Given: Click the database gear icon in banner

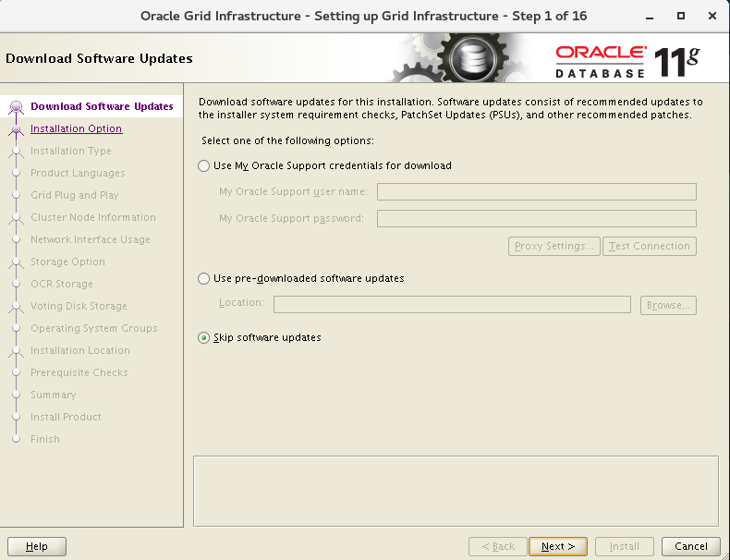Looking at the screenshot, I should pyautogui.click(x=472, y=58).
